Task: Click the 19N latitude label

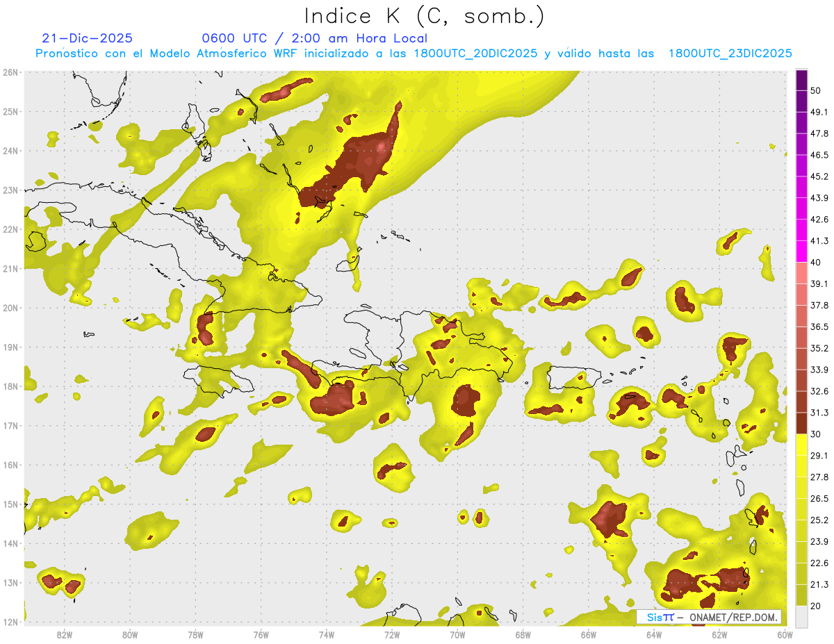Action: click(x=10, y=347)
